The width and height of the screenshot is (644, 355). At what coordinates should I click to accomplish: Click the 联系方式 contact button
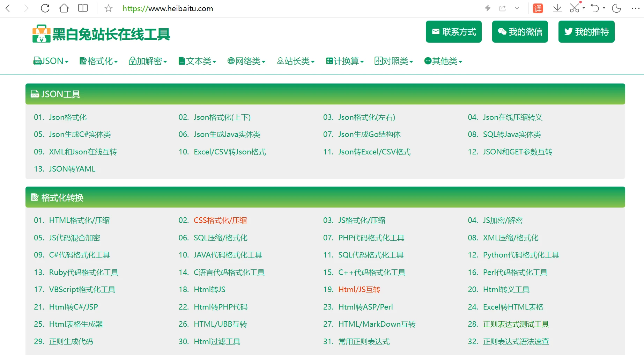[453, 32]
